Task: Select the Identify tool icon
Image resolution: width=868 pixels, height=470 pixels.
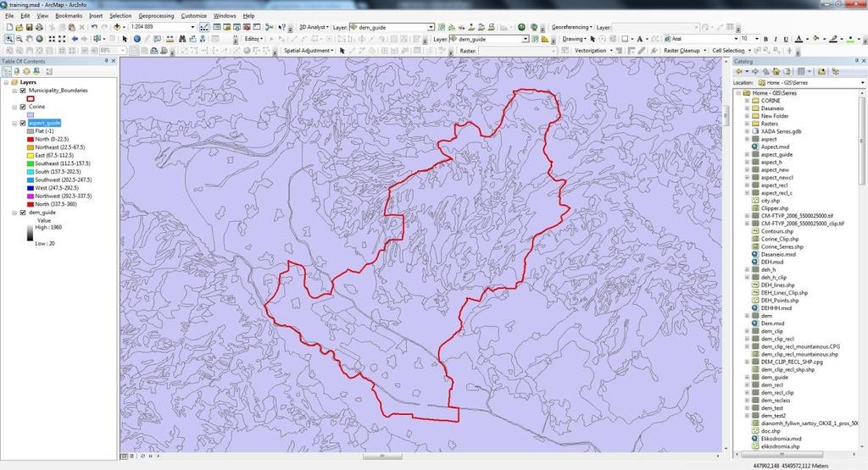Action: pos(136,39)
